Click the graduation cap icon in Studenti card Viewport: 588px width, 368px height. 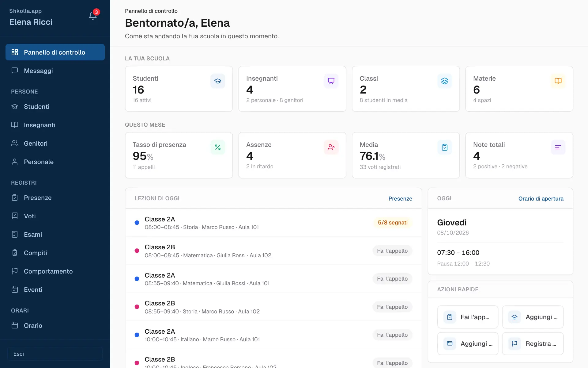[218, 81]
